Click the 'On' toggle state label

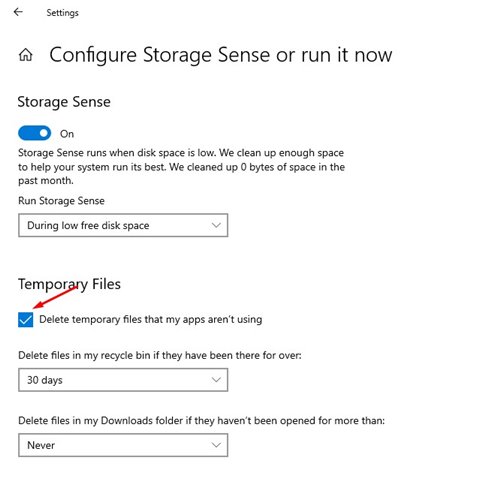(67, 134)
